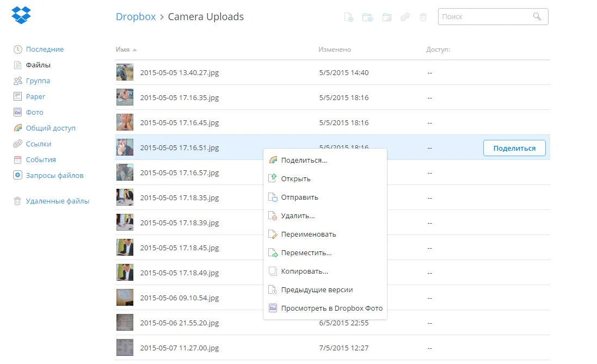Sort files by Имя column arrow
This screenshot has width=597, height=364.
[134, 50]
